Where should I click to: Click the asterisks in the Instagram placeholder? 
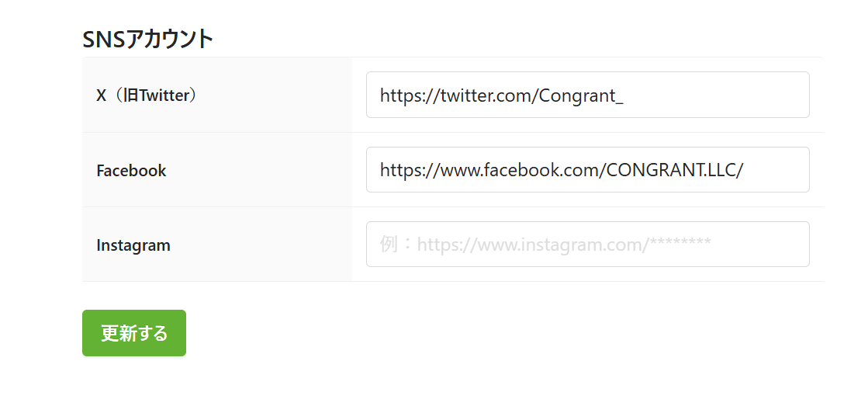[x=680, y=244]
